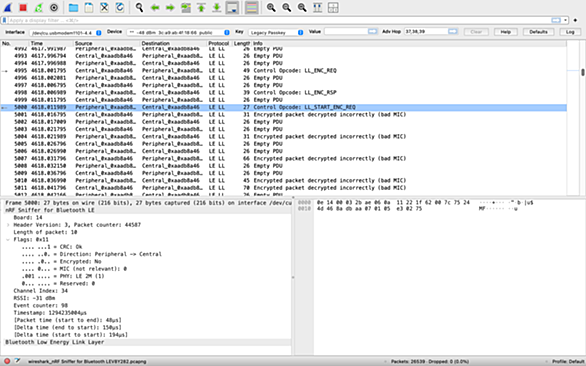Click the shark fin start capture icon
Image resolution: width=586 pixels, height=366 pixels.
7,7
